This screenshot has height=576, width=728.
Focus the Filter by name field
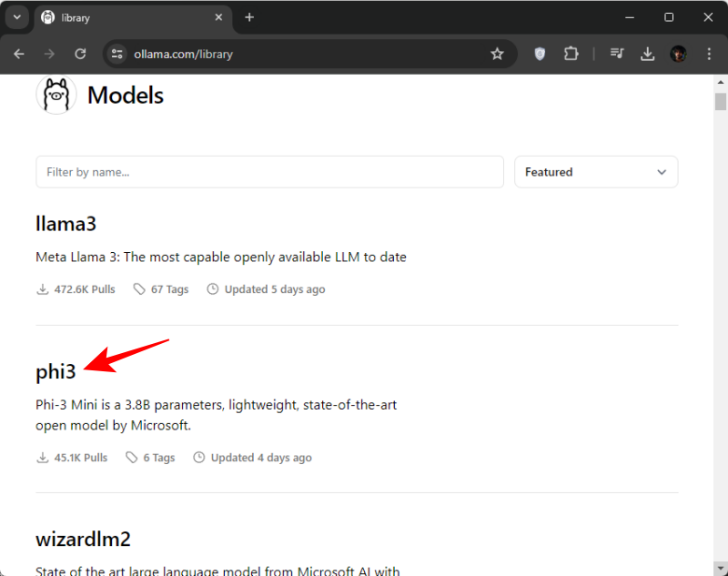click(269, 172)
